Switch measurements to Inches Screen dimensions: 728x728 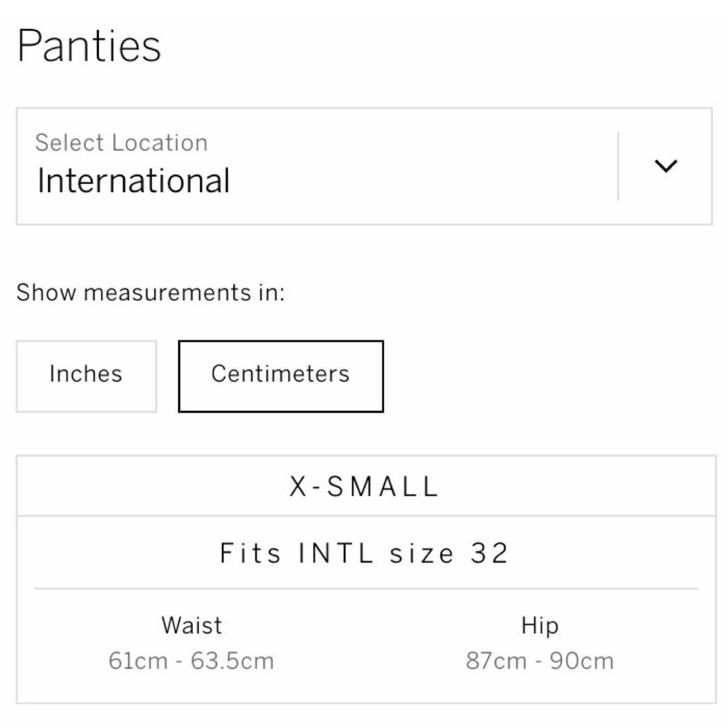(x=86, y=375)
